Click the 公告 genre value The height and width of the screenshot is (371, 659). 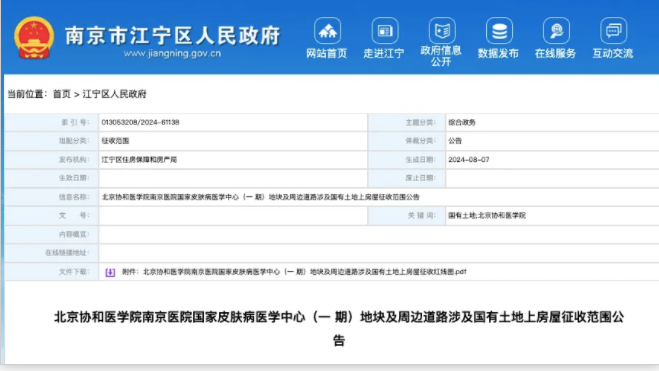tap(455, 141)
